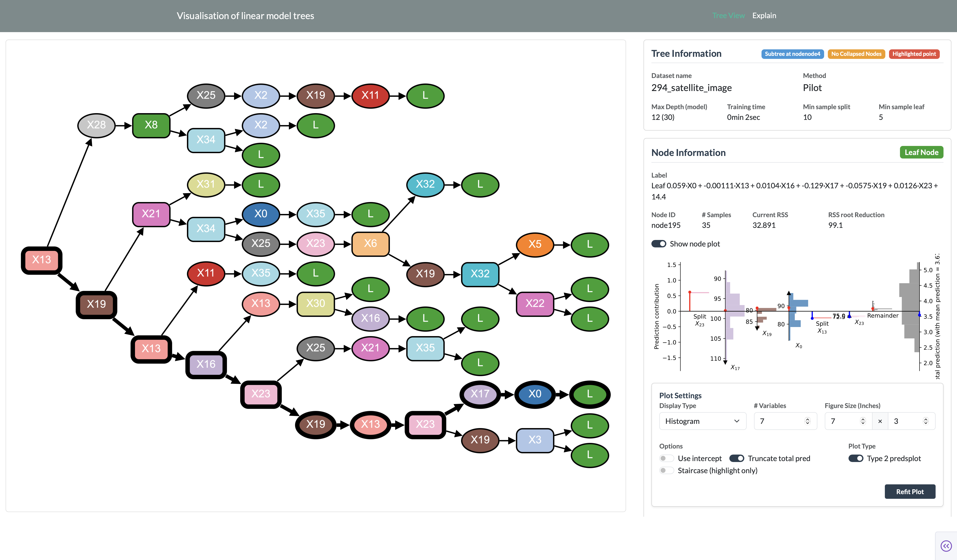
Task: Adjust the figure height stepper arrows
Action: 926,421
